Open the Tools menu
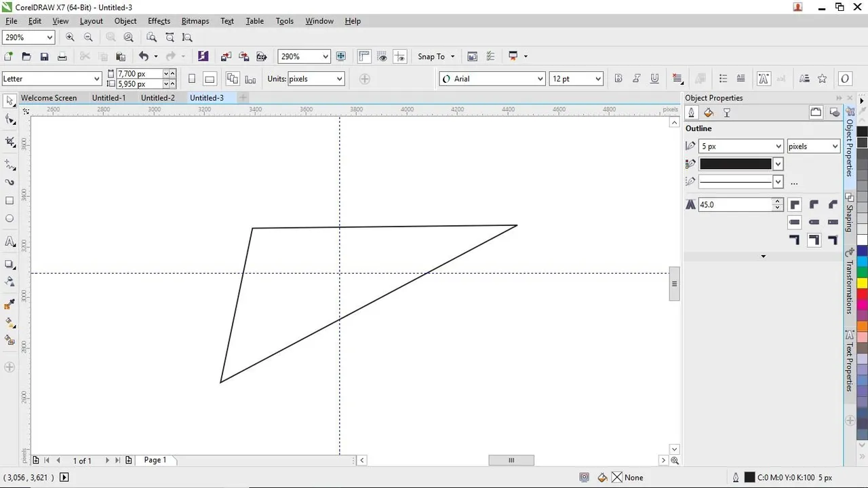 click(284, 21)
